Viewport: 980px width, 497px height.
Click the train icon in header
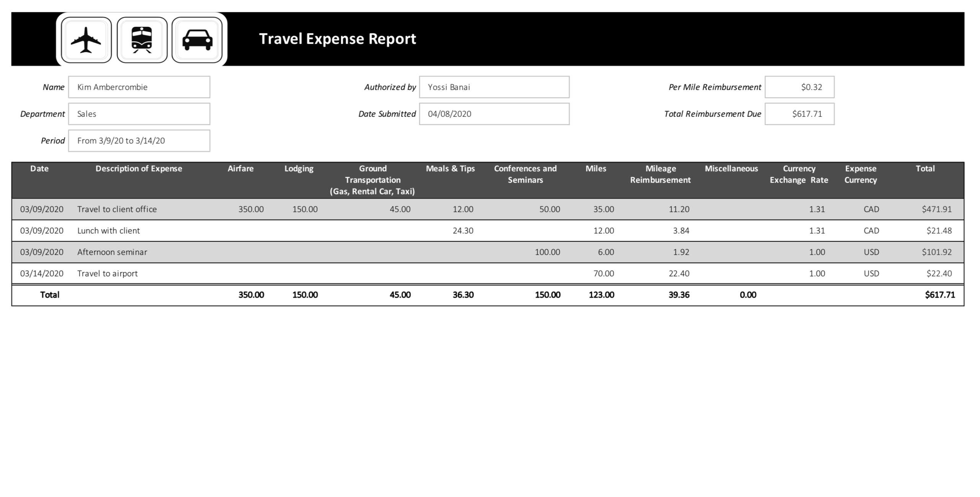142,40
